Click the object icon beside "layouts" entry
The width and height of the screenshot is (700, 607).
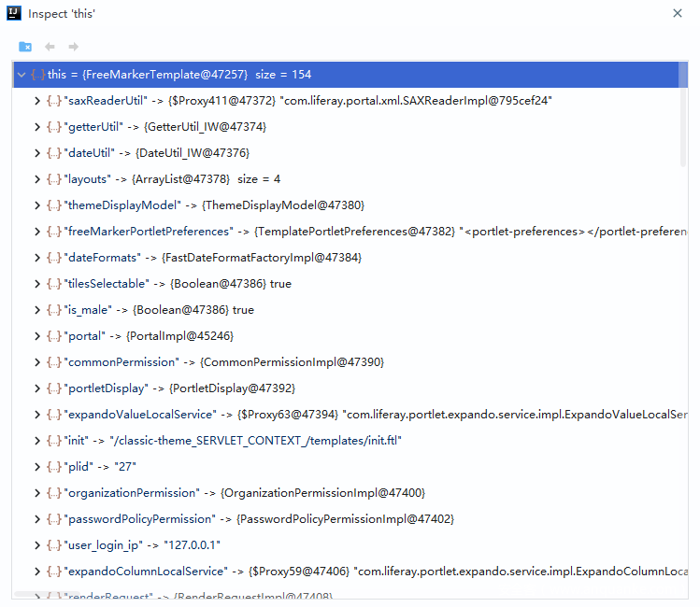(x=54, y=179)
